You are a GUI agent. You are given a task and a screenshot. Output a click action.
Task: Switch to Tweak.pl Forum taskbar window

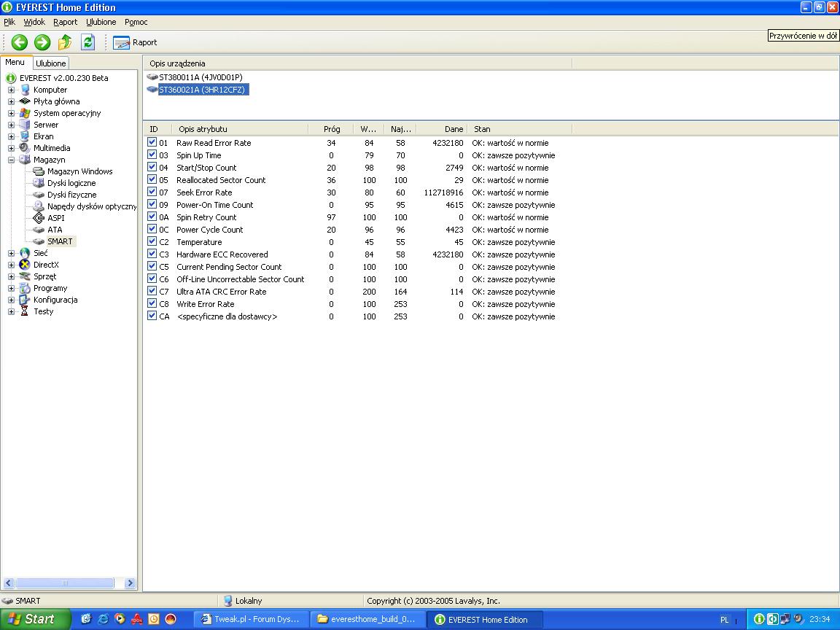tap(251, 619)
